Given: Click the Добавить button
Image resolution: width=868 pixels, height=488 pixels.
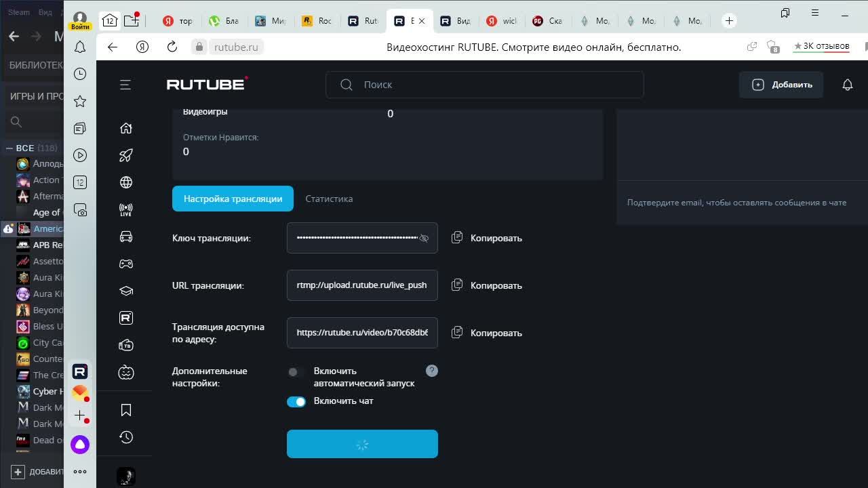Looking at the screenshot, I should [781, 85].
